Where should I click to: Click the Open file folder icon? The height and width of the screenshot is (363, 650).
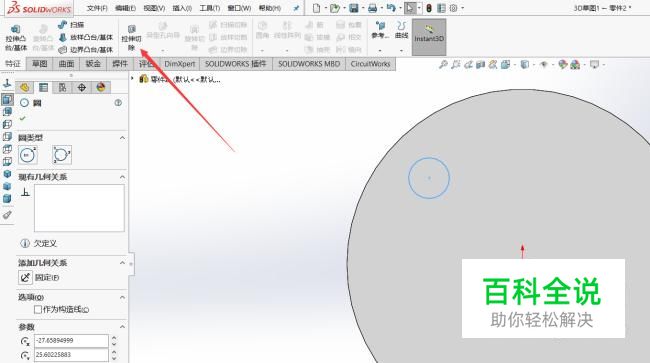pyautogui.click(x=335, y=8)
